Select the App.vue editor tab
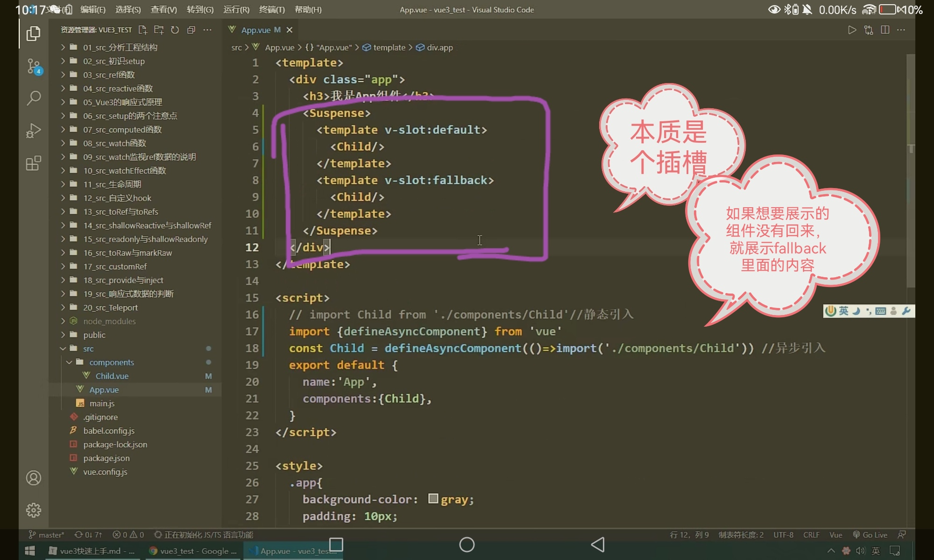The height and width of the screenshot is (560, 934). pos(255,30)
